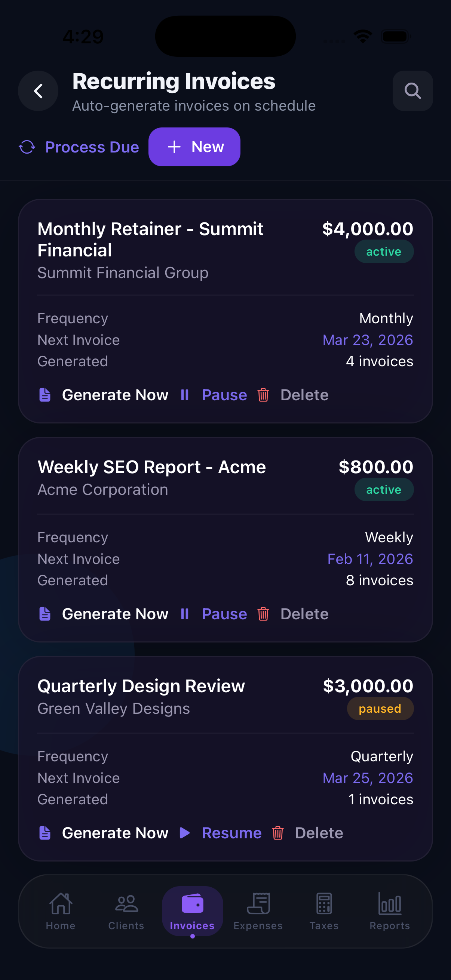Viewport: 451px width, 980px height.
Task: Tap the paused badge on Quarterly Design Review
Action: point(380,708)
